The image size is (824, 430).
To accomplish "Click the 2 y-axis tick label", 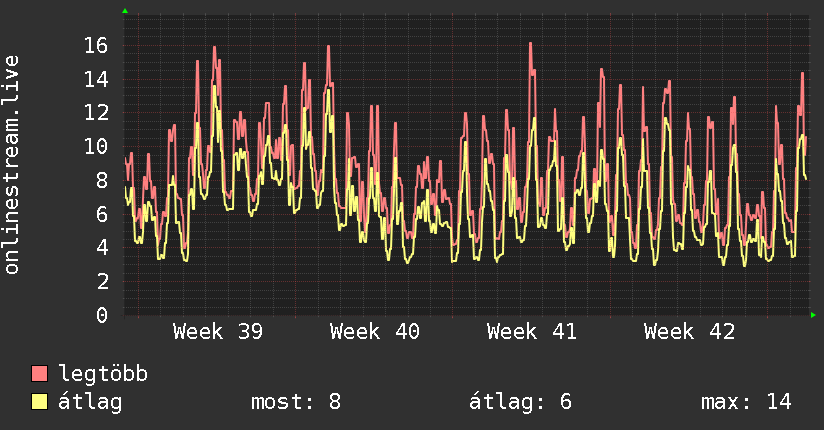I will (102, 281).
